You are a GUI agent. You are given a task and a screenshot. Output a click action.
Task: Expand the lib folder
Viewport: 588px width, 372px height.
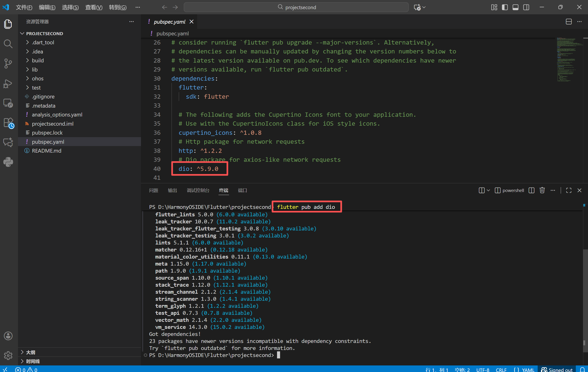coord(35,70)
